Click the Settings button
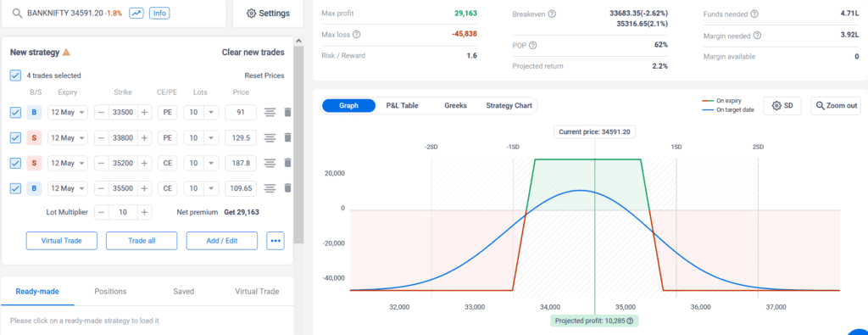 (x=268, y=14)
